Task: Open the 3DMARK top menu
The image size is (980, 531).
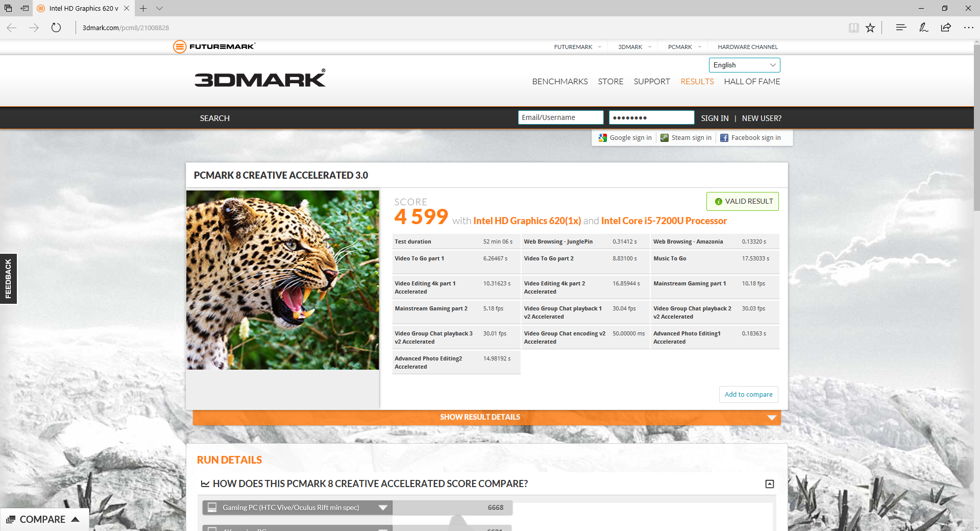Action: [x=634, y=47]
